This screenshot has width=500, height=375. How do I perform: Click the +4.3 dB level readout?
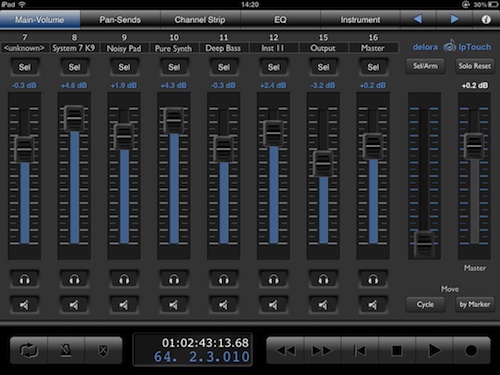(x=174, y=85)
